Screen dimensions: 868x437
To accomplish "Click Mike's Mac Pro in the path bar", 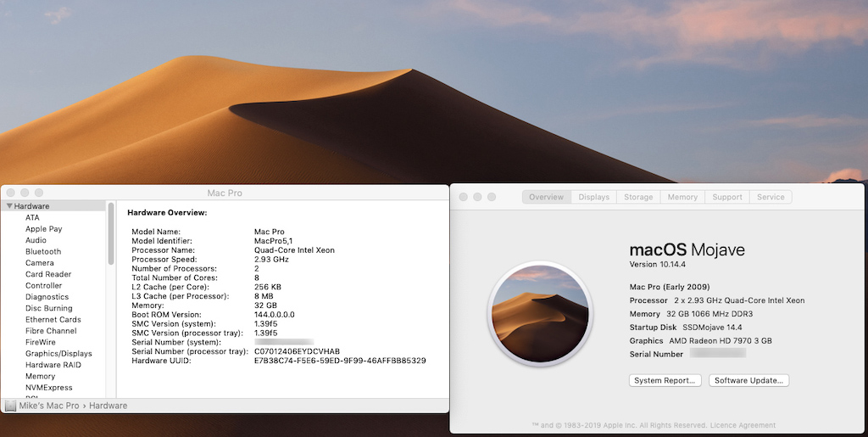I will (x=49, y=406).
